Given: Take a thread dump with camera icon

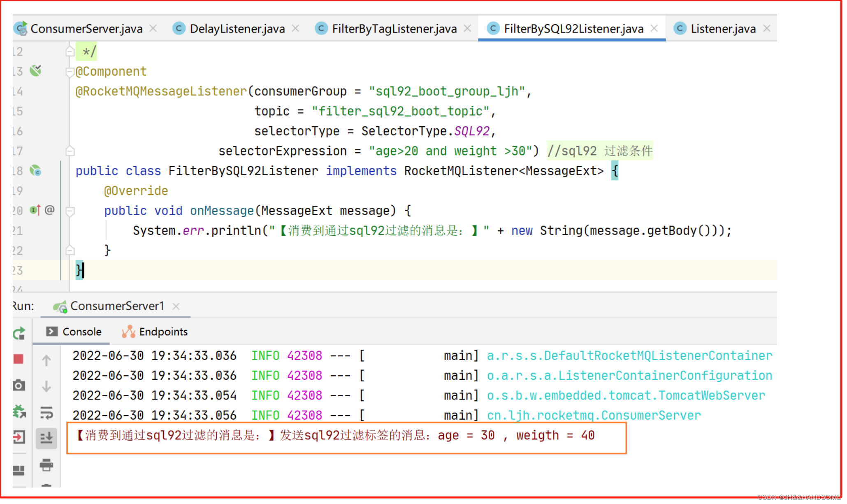Looking at the screenshot, I should (19, 386).
